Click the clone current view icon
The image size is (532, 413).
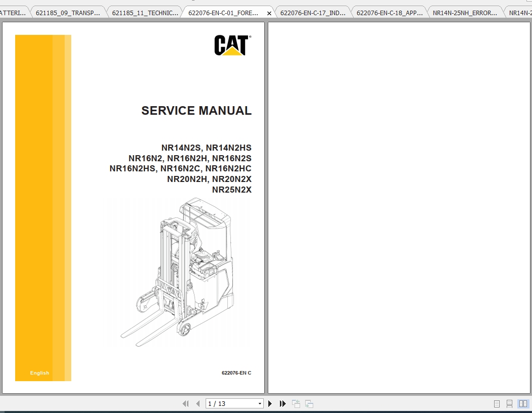pos(296,403)
